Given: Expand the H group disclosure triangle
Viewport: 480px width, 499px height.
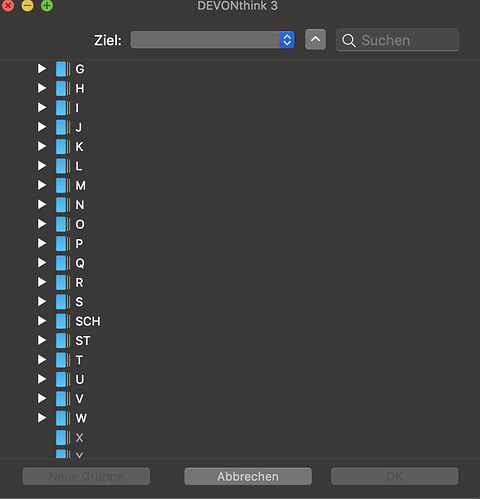Looking at the screenshot, I should (42, 88).
